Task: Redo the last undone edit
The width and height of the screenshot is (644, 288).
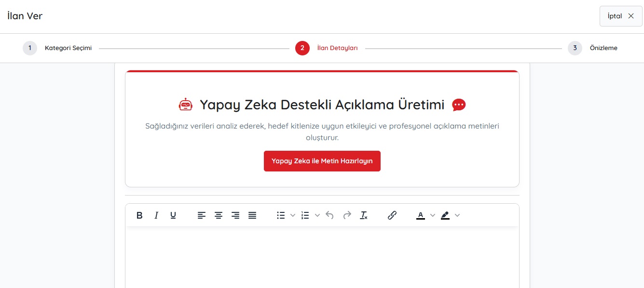Action: [x=347, y=215]
